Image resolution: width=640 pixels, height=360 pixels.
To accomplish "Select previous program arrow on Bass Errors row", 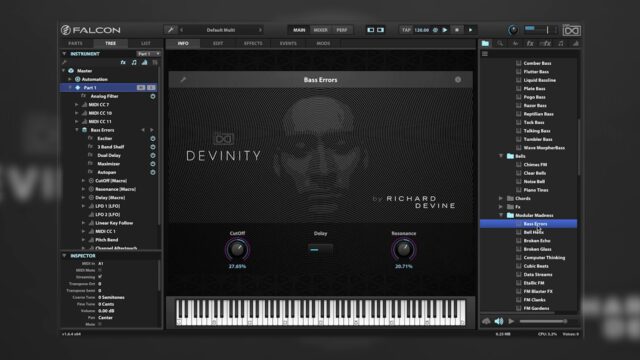I will tap(143, 130).
